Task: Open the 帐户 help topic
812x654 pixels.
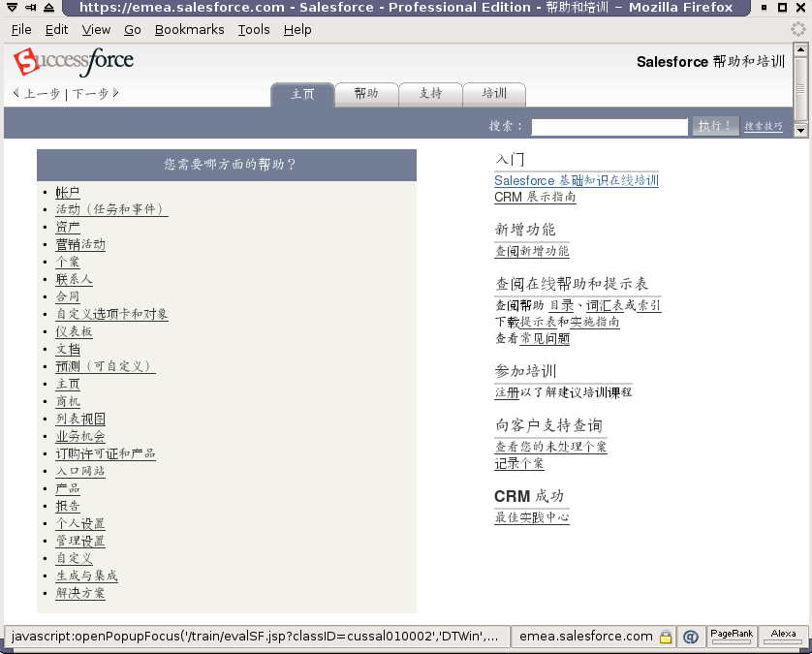Action: (x=68, y=193)
